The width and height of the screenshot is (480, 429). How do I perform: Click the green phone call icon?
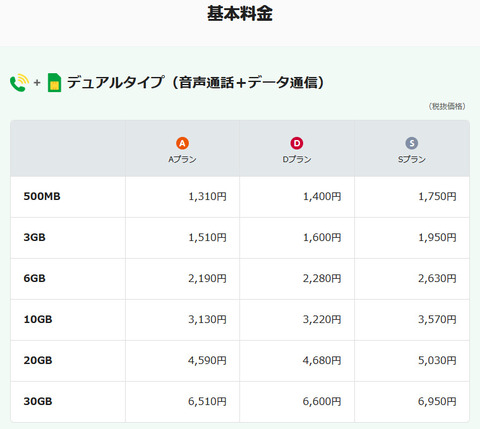(x=19, y=82)
